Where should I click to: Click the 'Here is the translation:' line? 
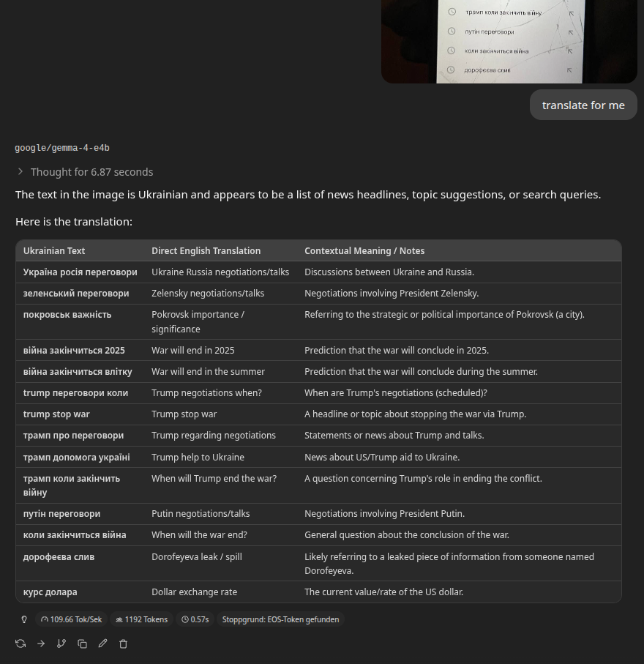click(74, 222)
